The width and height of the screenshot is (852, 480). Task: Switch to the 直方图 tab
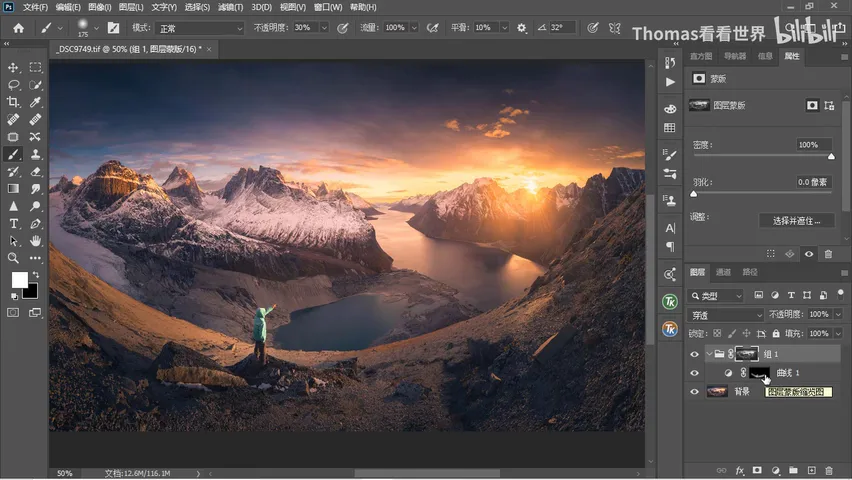coord(701,56)
